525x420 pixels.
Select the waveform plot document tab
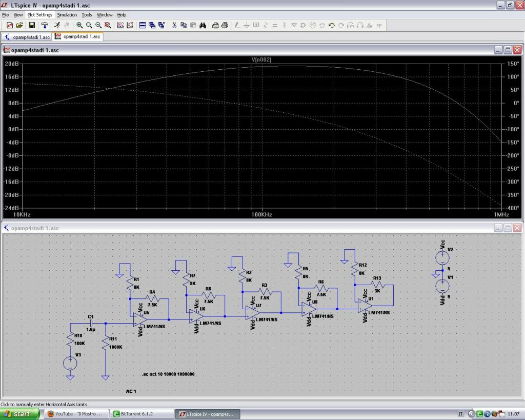tap(78, 37)
